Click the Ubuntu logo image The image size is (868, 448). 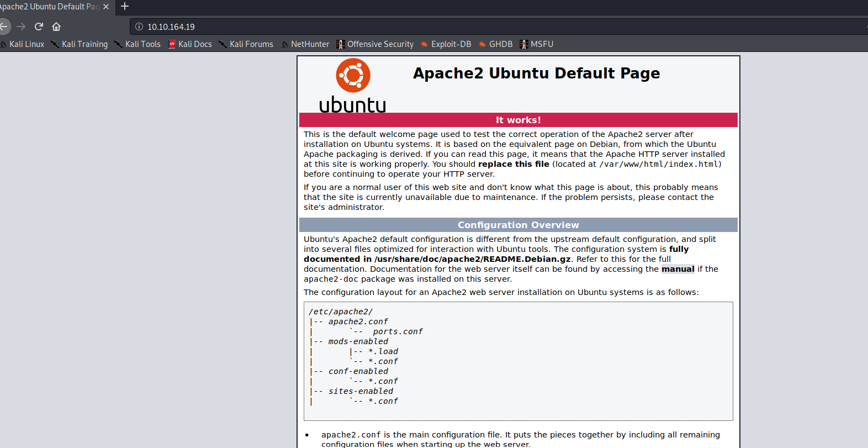point(353,86)
